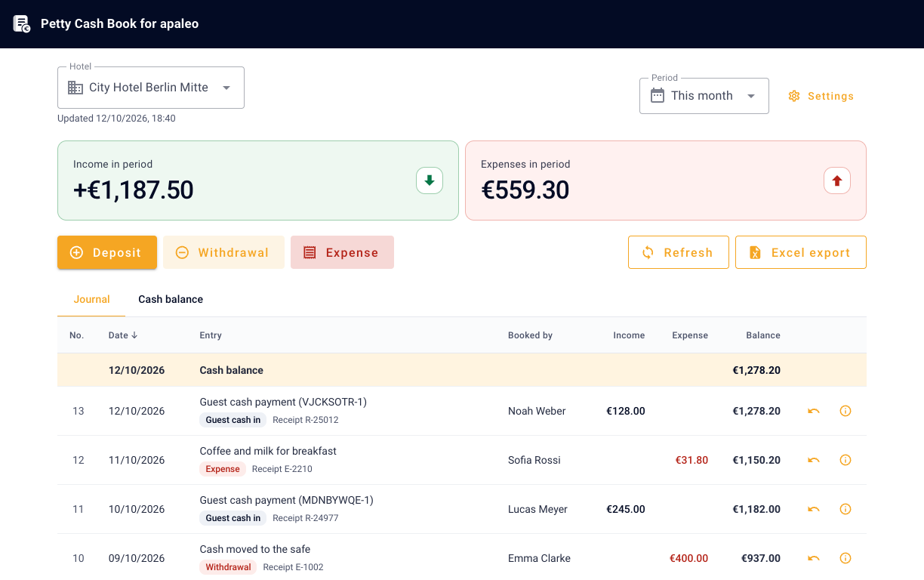The width and height of the screenshot is (924, 580).
Task: Click the Excel export button
Action: 801,252
